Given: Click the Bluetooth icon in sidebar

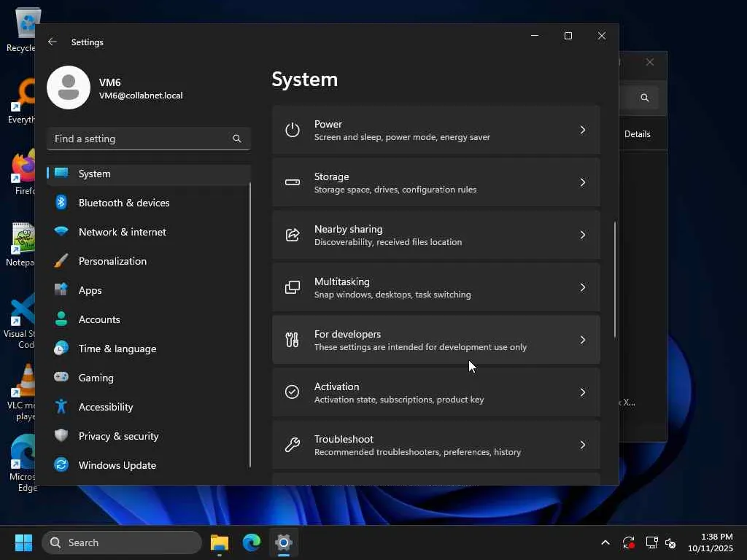Looking at the screenshot, I should pos(62,203).
